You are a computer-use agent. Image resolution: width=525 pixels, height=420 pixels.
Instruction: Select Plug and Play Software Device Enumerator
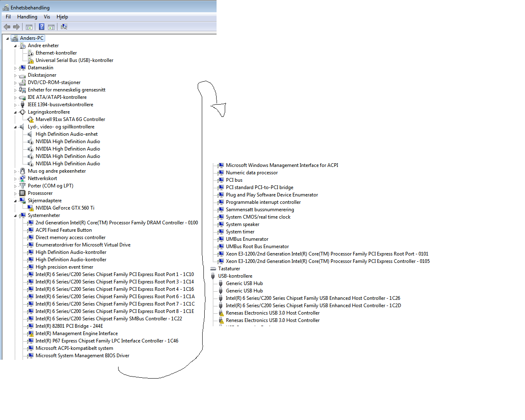[x=272, y=195]
